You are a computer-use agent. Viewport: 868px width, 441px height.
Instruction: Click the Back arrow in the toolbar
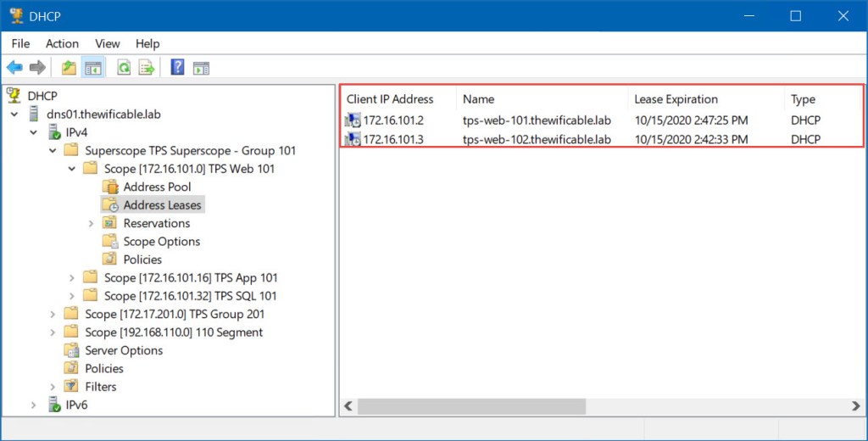(14, 68)
